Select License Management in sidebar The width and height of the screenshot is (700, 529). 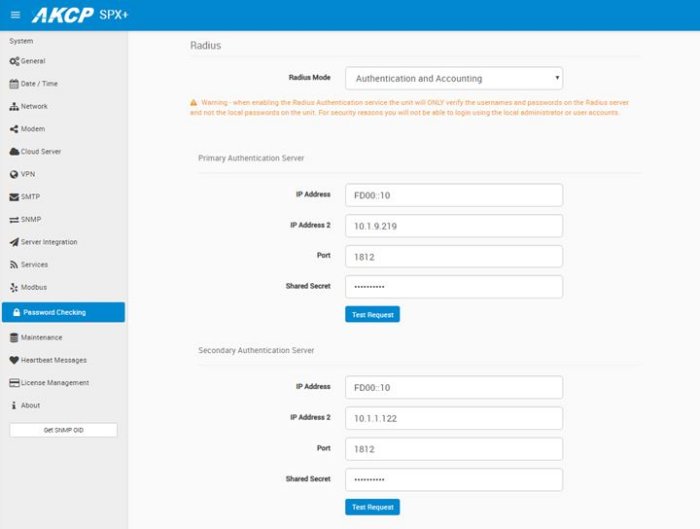pos(54,383)
